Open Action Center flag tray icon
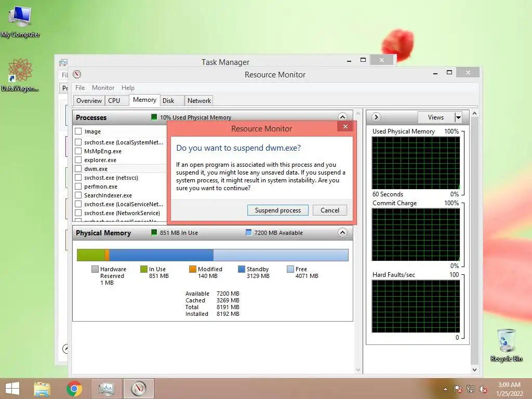This screenshot has height=399, width=532. tap(458, 389)
